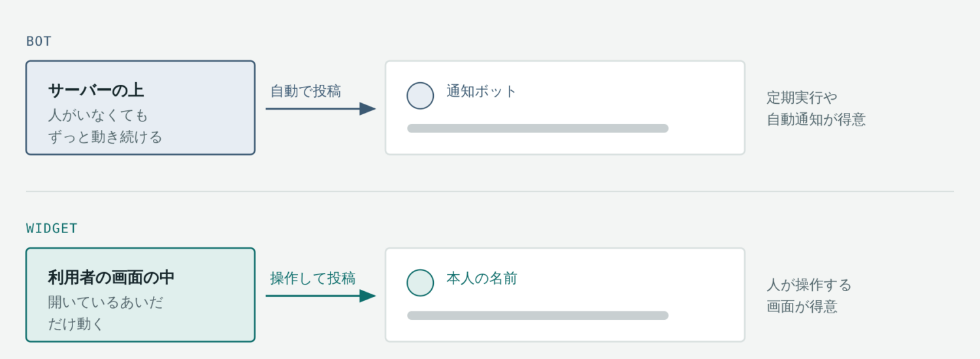Click the 本人の名前 avatar circle
The width and height of the screenshot is (980, 359).
tap(420, 283)
